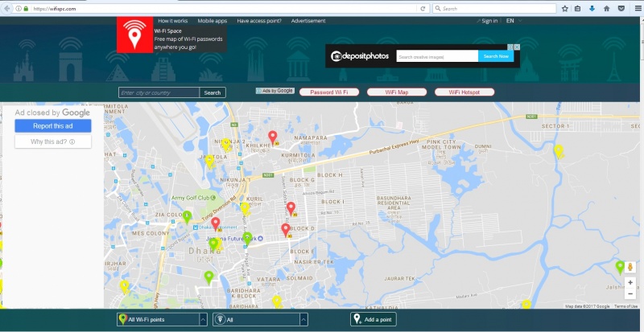644x332 pixels.
Task: Open the downloads arrow icon
Action: point(592,9)
